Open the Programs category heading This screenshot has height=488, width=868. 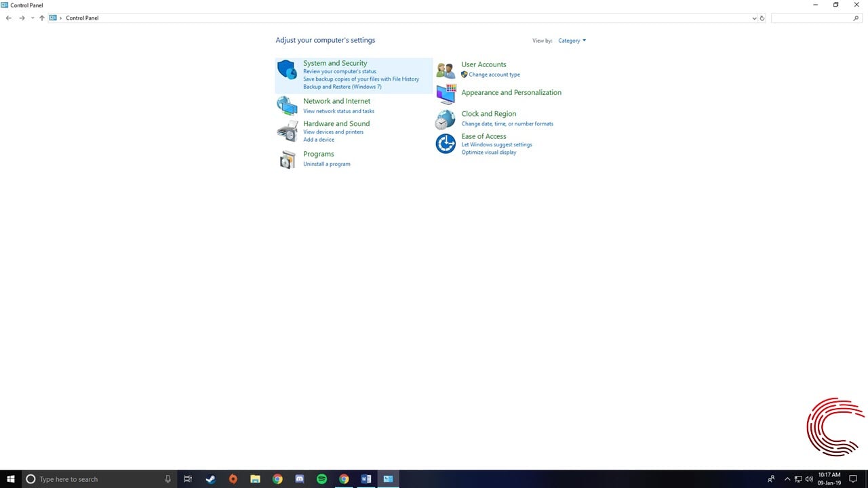[x=319, y=154]
